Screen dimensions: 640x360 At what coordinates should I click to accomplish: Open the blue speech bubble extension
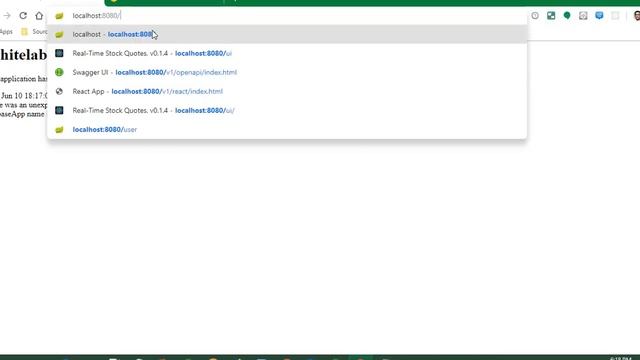599,16
